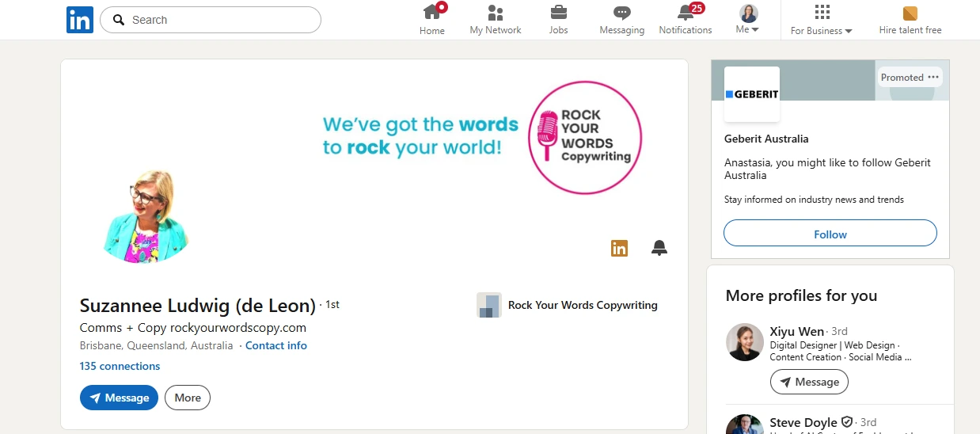This screenshot has width=980, height=434.
Task: Open Messaging from the top bar
Action: (622, 20)
